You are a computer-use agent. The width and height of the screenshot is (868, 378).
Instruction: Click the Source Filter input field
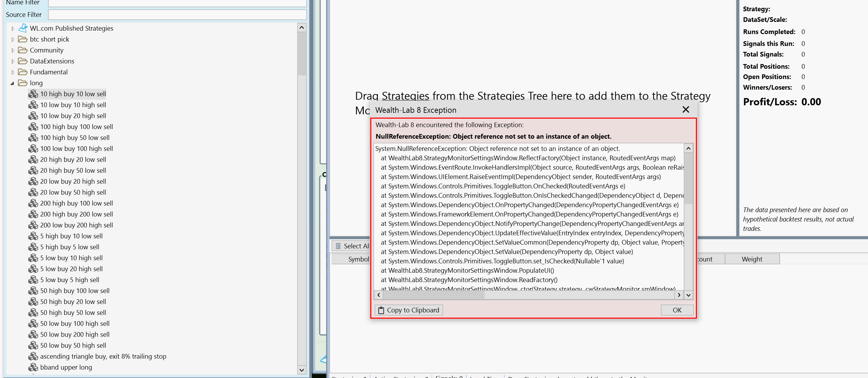pos(177,14)
